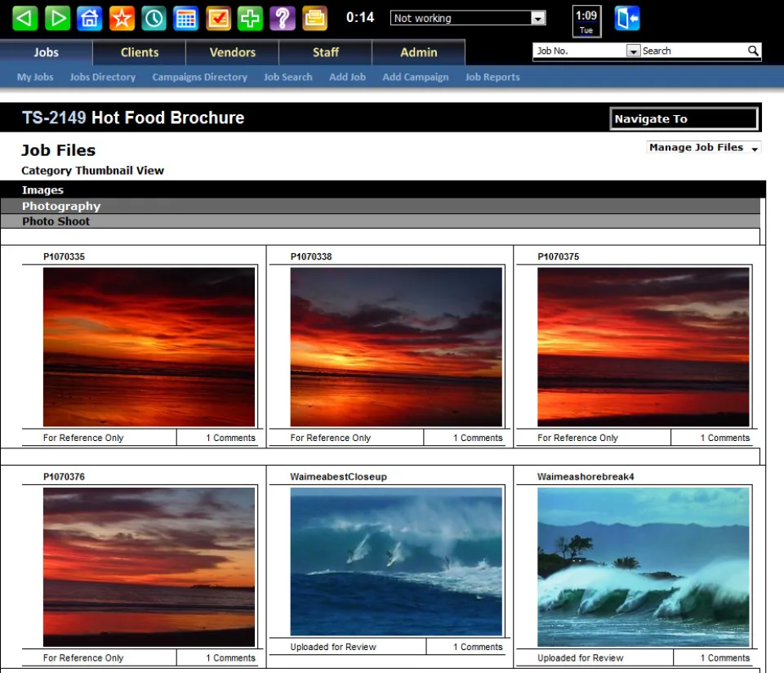Switch to the Admin tab
This screenshot has width=784, height=673.
click(418, 52)
